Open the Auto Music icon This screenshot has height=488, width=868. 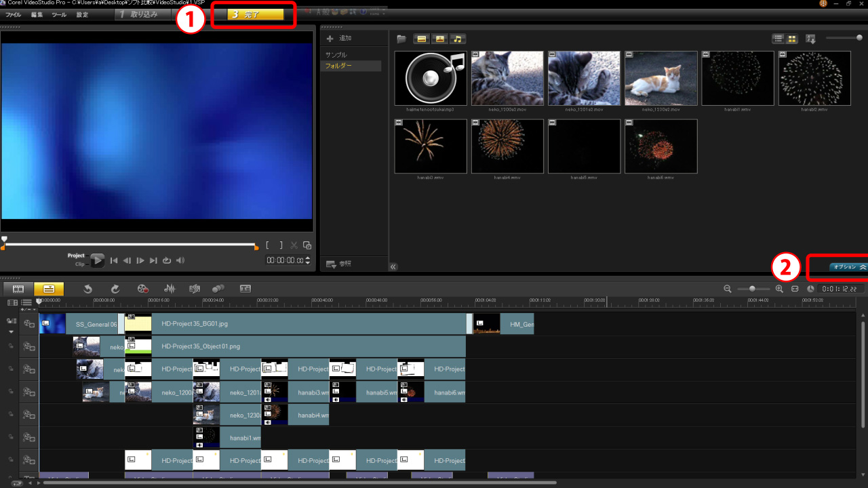(194, 289)
